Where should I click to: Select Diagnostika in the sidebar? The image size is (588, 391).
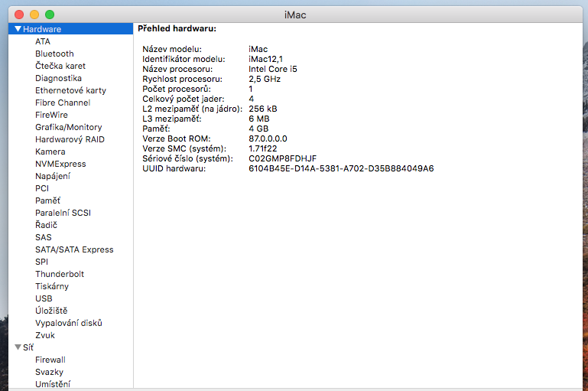(x=59, y=78)
